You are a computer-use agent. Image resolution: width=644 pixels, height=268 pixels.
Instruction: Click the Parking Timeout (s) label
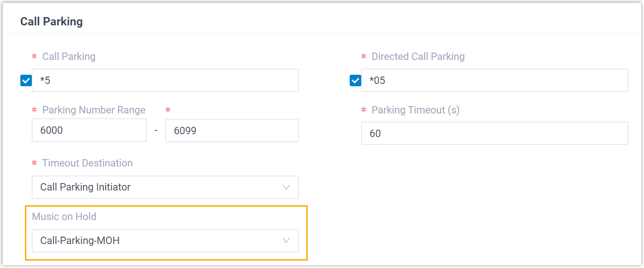point(415,110)
